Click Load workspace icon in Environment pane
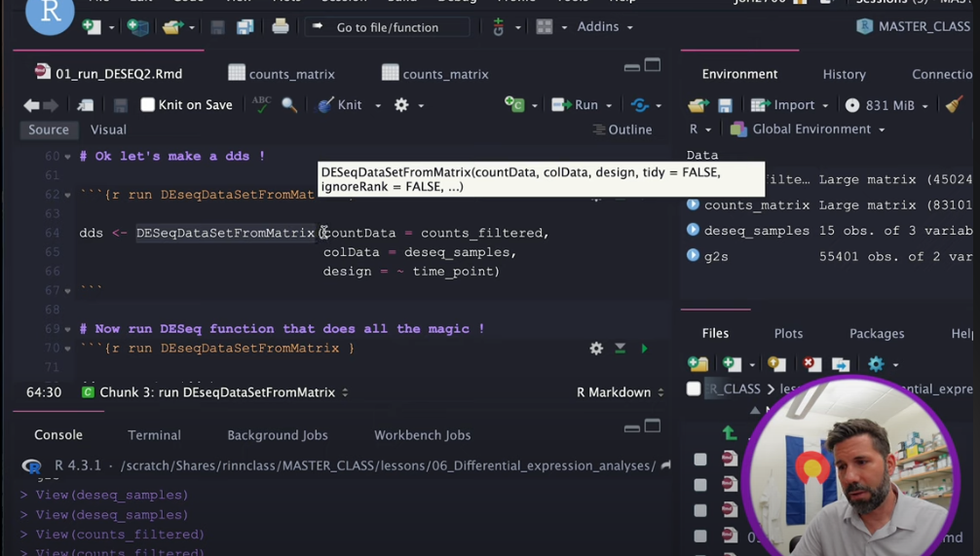 (698, 105)
